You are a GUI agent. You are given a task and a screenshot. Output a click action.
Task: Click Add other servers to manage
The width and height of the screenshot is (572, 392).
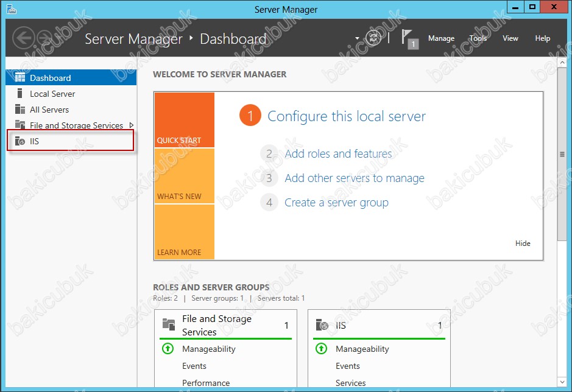point(354,178)
